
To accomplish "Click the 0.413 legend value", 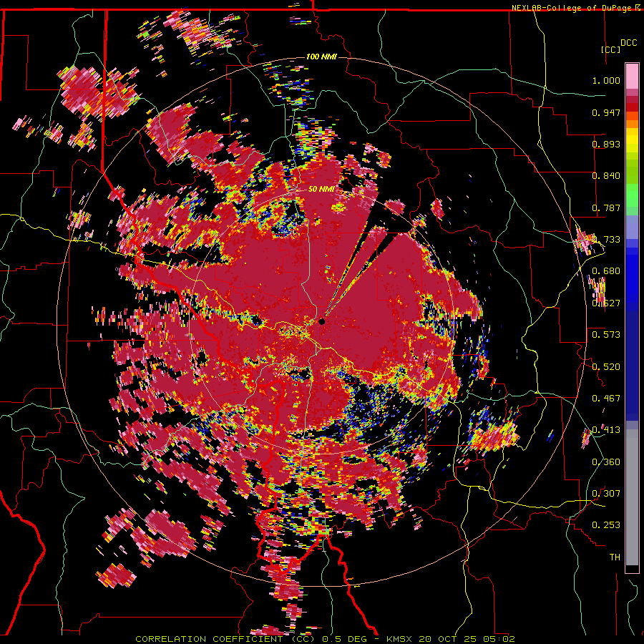I will [606, 430].
